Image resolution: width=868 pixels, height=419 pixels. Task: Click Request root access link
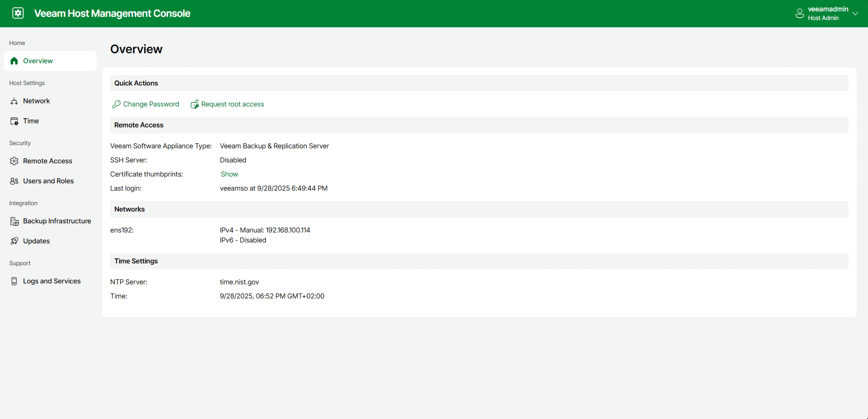click(232, 104)
